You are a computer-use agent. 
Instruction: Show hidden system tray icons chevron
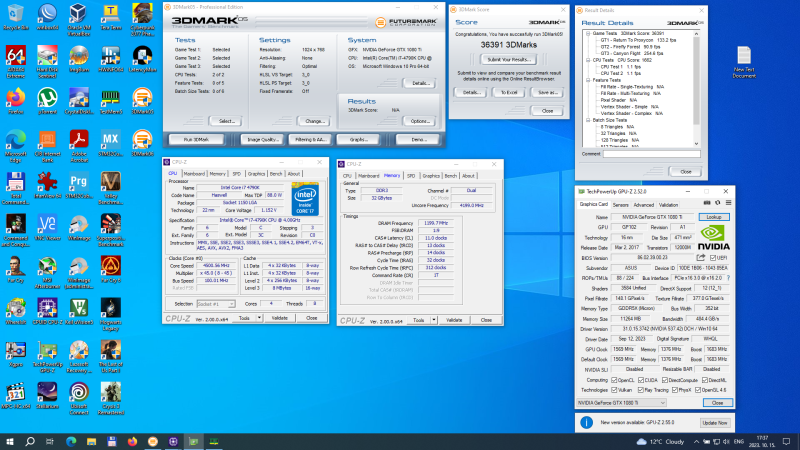pyautogui.click(x=696, y=441)
